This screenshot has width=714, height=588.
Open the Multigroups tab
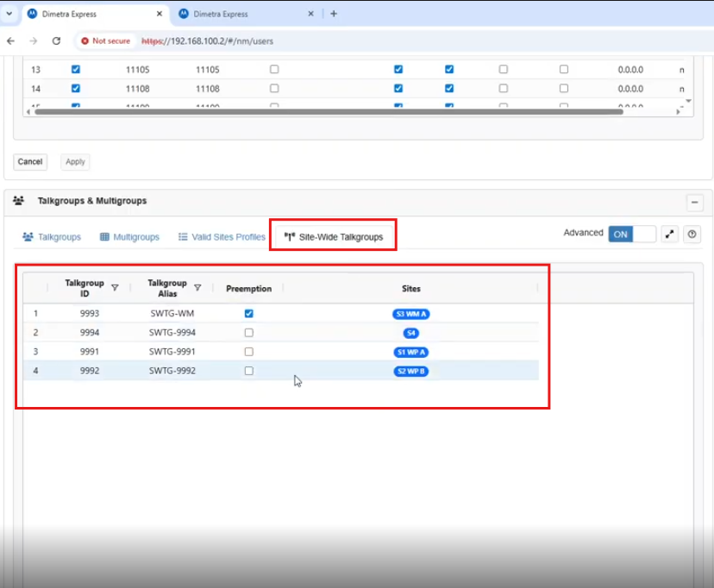coord(129,236)
